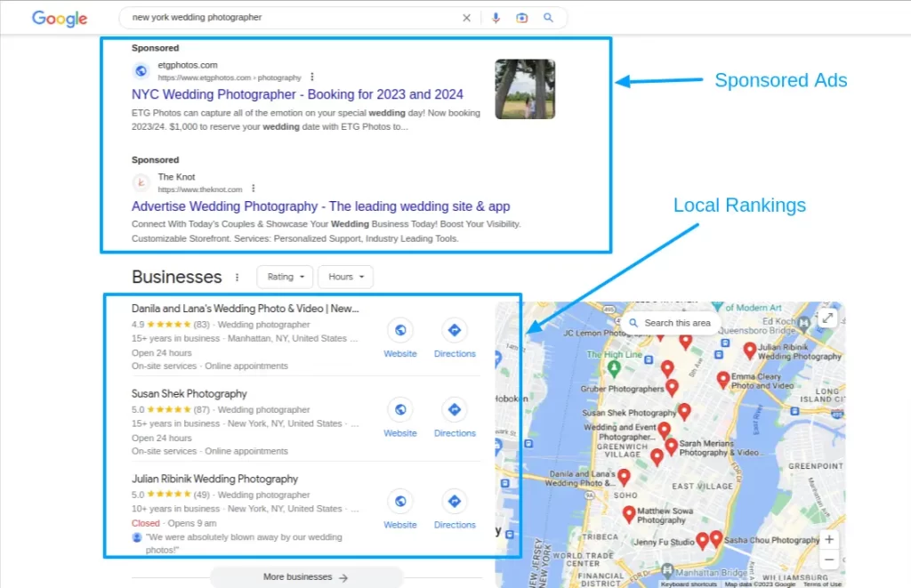Image resolution: width=911 pixels, height=588 pixels.
Task: Click the https://www.theknot.com URL text
Action: (200, 189)
